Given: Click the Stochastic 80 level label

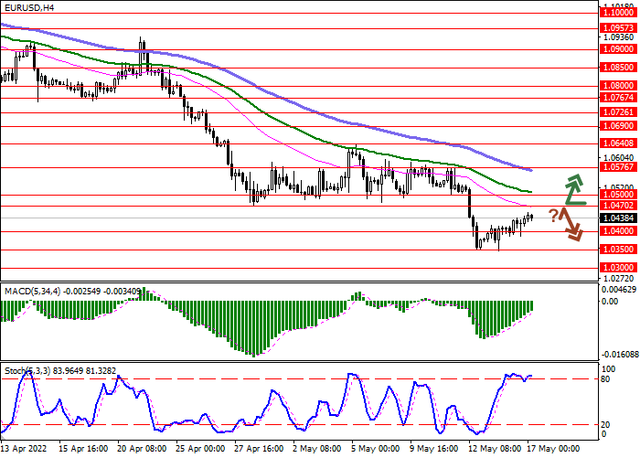Looking at the screenshot, I should point(606,379).
